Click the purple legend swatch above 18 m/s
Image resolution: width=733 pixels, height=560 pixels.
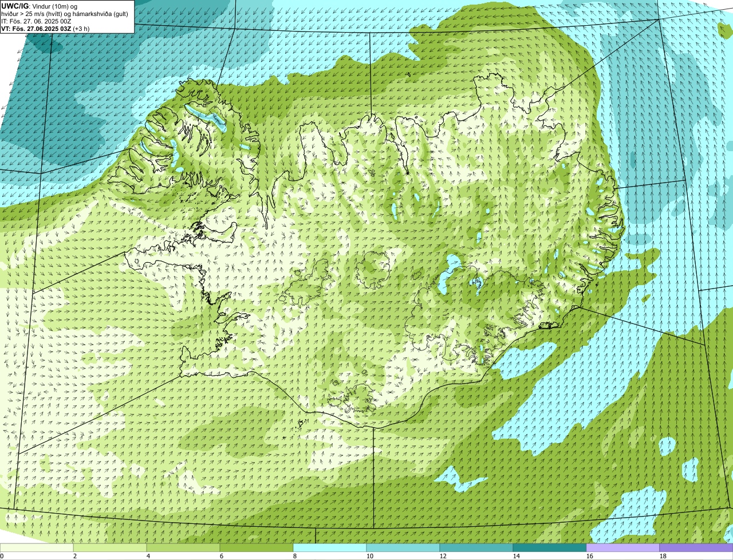[696, 548]
